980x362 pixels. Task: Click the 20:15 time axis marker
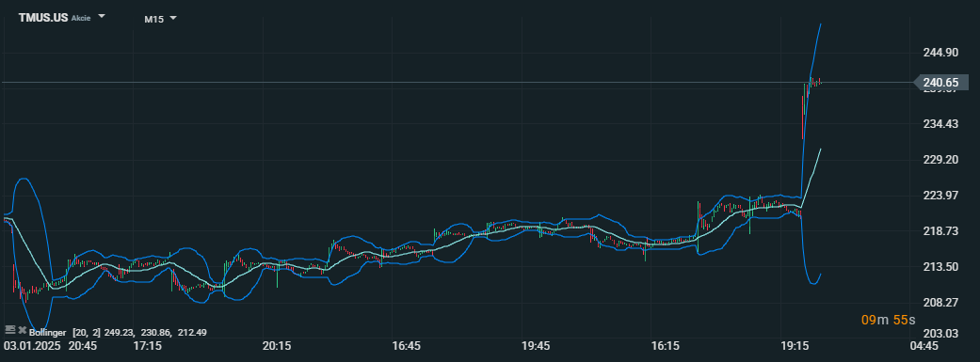[x=277, y=345]
